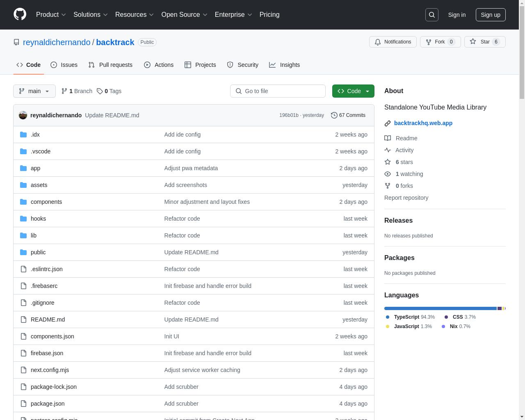Switch to the Issues tab
The image size is (525, 420).
pos(64,65)
